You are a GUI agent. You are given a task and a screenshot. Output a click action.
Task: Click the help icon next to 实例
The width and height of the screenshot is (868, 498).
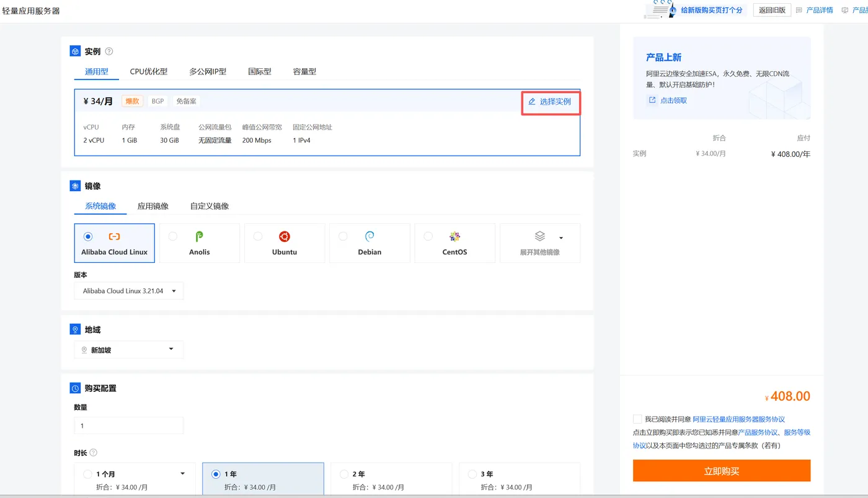click(x=109, y=51)
